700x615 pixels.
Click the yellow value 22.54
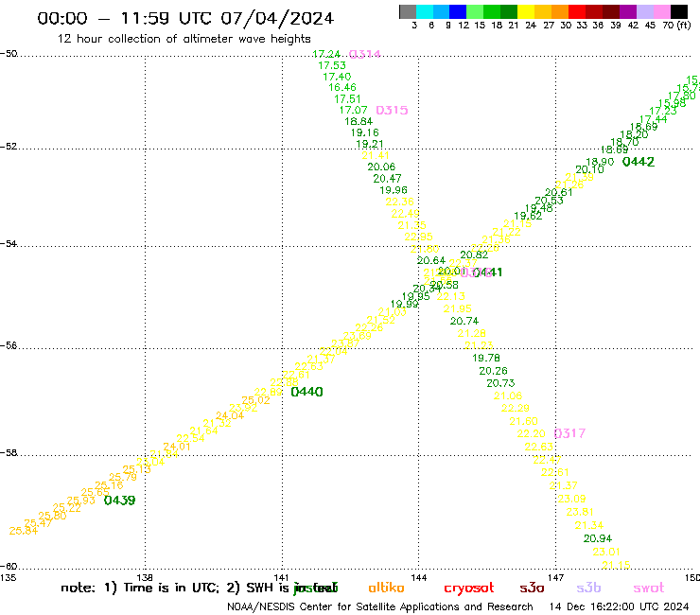tap(190, 439)
